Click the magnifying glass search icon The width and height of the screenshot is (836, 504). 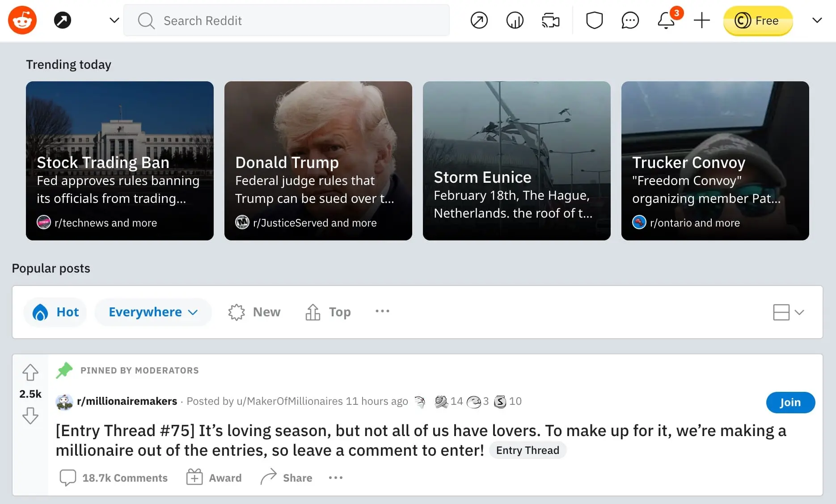146,21
